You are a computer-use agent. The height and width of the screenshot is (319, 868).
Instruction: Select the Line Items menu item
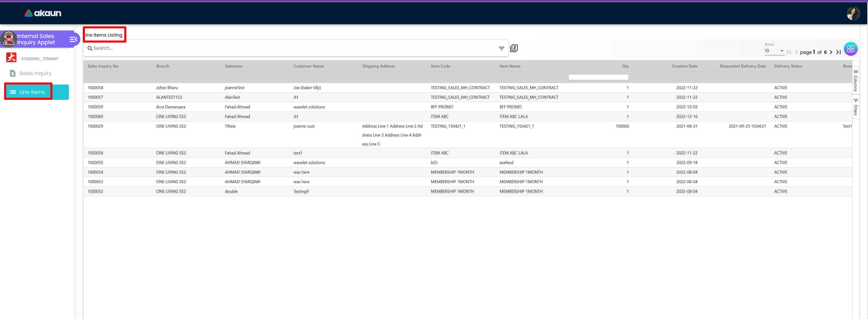[x=32, y=92]
